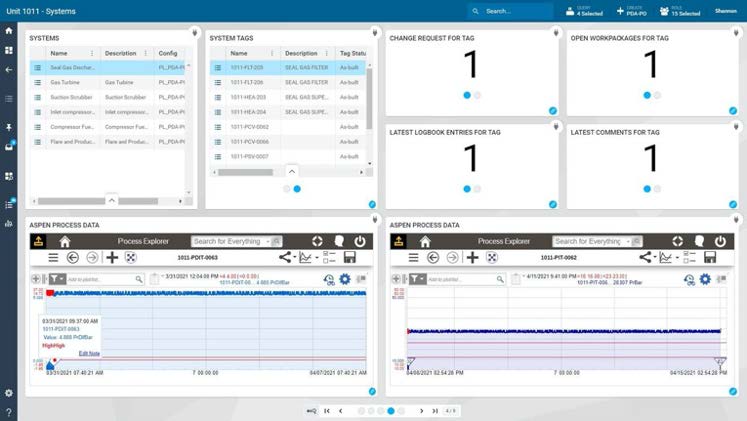The width and height of the screenshot is (747, 421).
Task: Open the dashboard tiles icon in sidebar
Action: click(9, 50)
